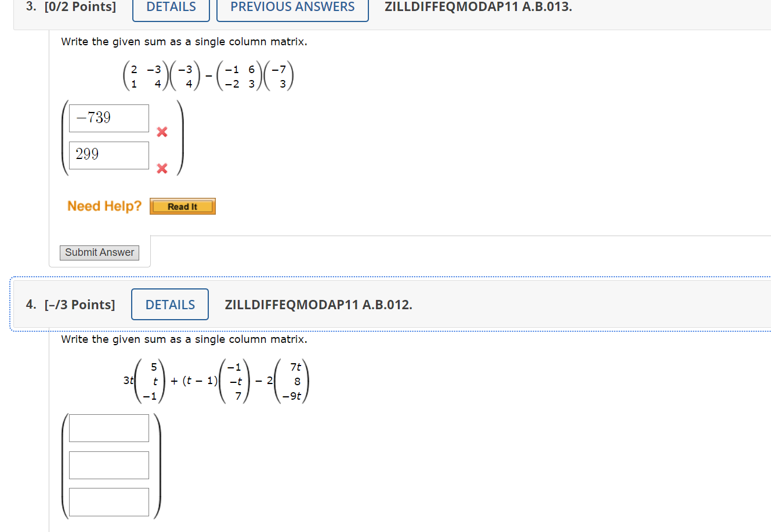
Task: Click the third empty answer box in question 4
Action: [108, 502]
